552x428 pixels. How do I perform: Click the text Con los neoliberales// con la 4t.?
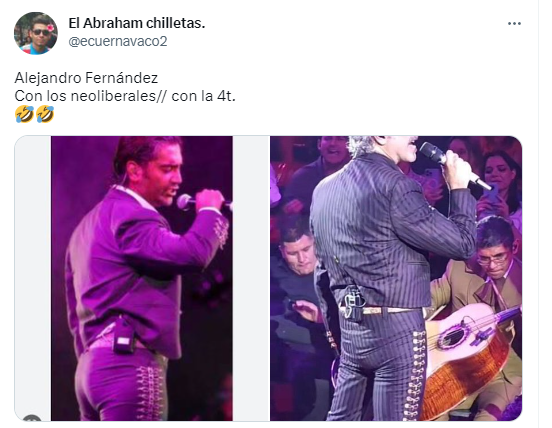point(125,96)
